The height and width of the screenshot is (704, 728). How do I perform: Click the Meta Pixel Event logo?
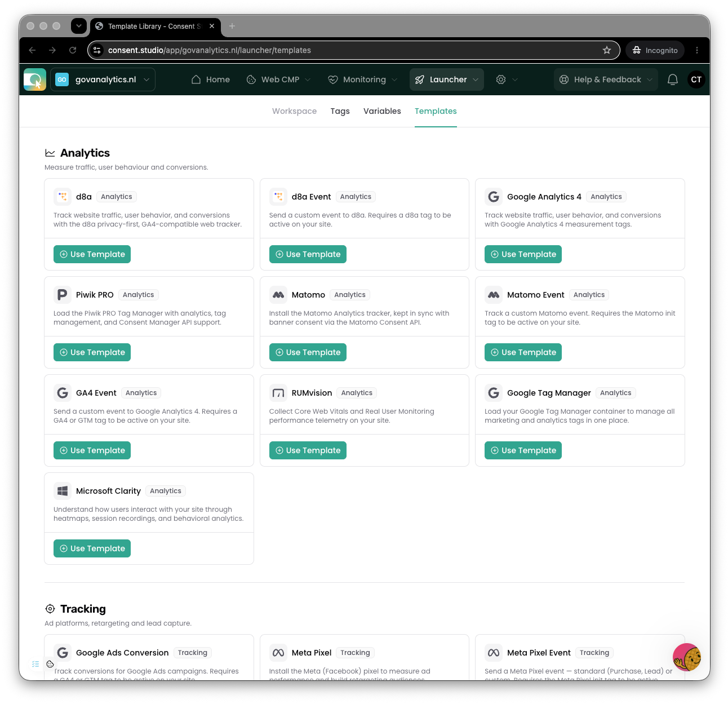coord(494,653)
